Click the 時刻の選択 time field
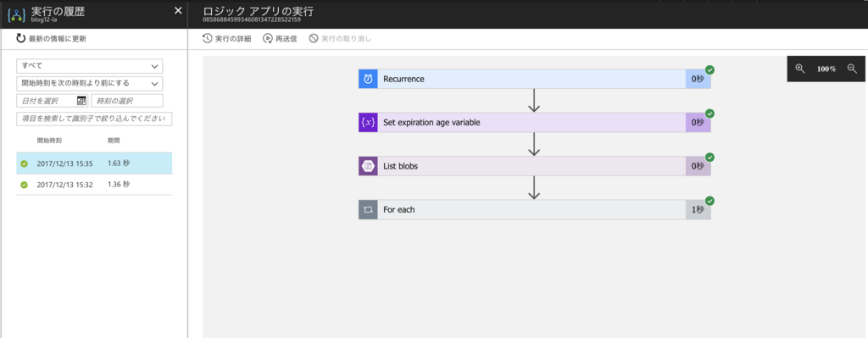Screen dimensions: 868x338 coord(127,101)
